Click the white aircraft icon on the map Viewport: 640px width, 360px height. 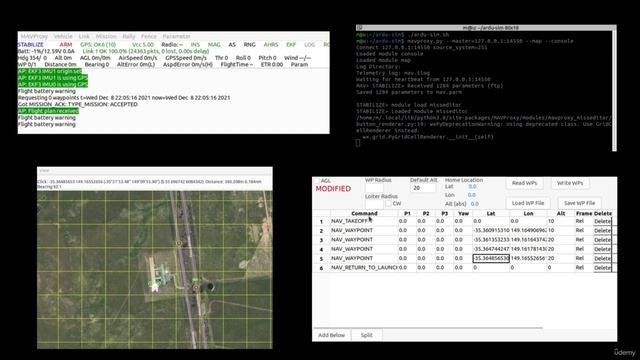155,287
